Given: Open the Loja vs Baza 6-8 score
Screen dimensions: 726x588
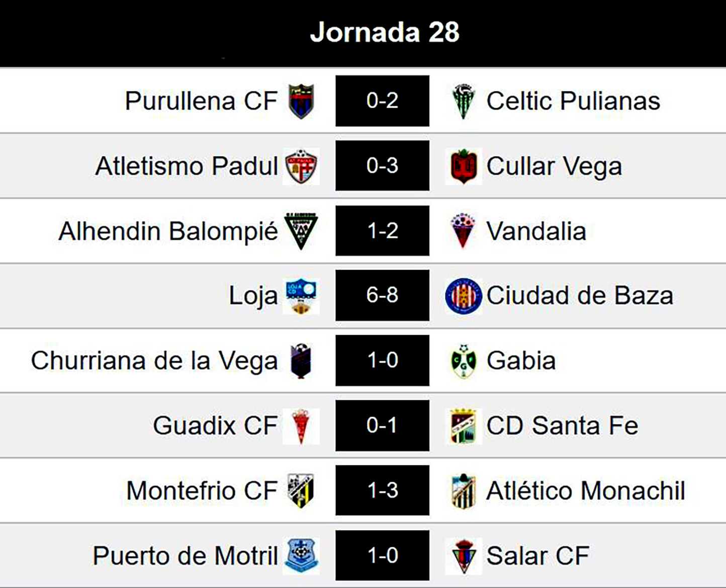Looking at the screenshot, I should [382, 295].
